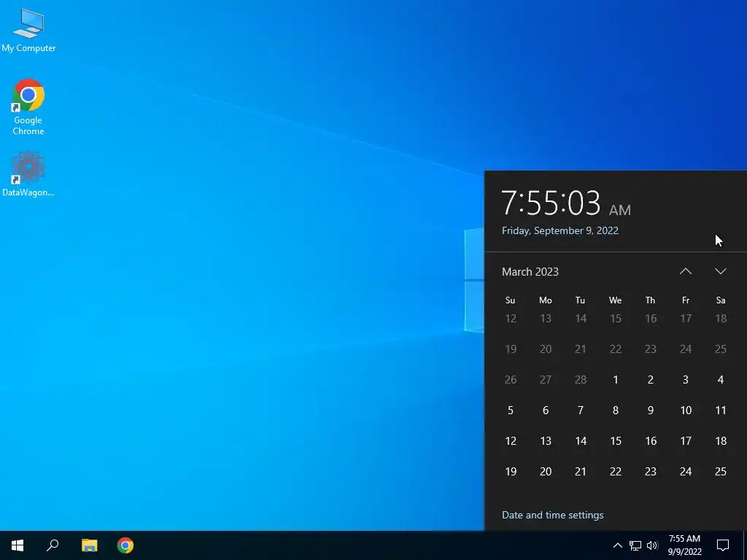Select white March 21 date
This screenshot has width=747, height=560.
580,472
